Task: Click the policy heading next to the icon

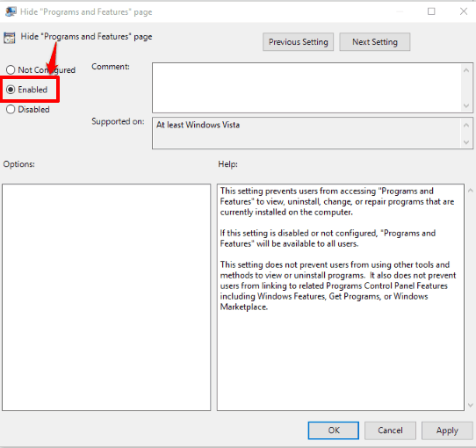Action: [x=86, y=37]
